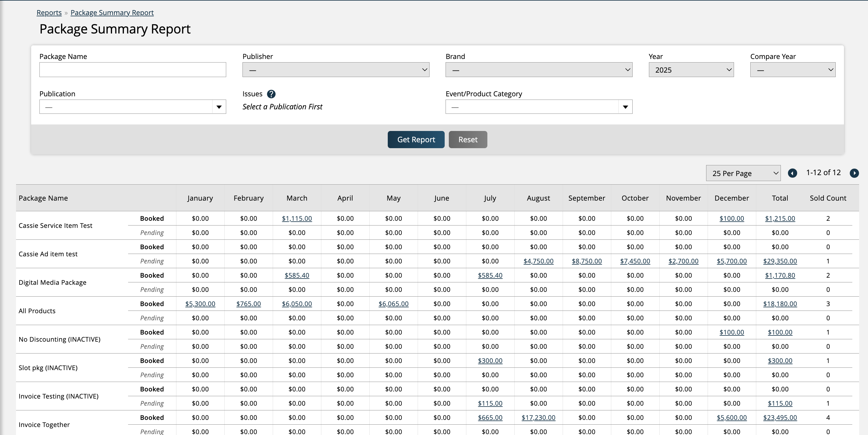Change the 25 Per Page selector
This screenshot has height=435, width=868.
coord(743,173)
